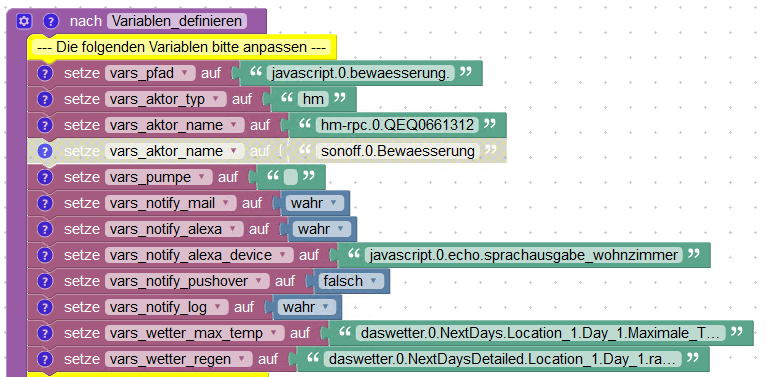Click the help icon on vars_pumpe row
This screenshot has width=767, height=377.
45,177
